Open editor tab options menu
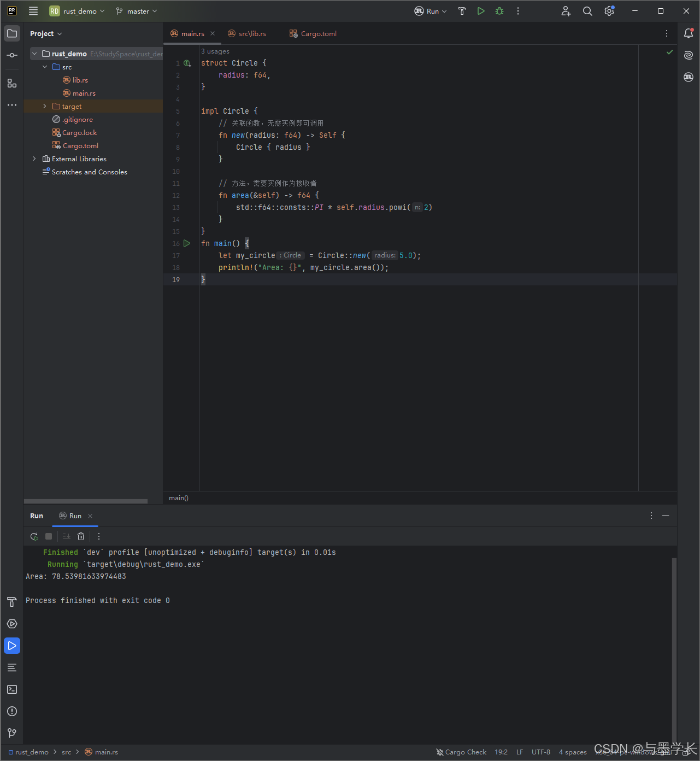Viewport: 700px width, 761px height. 667,33
